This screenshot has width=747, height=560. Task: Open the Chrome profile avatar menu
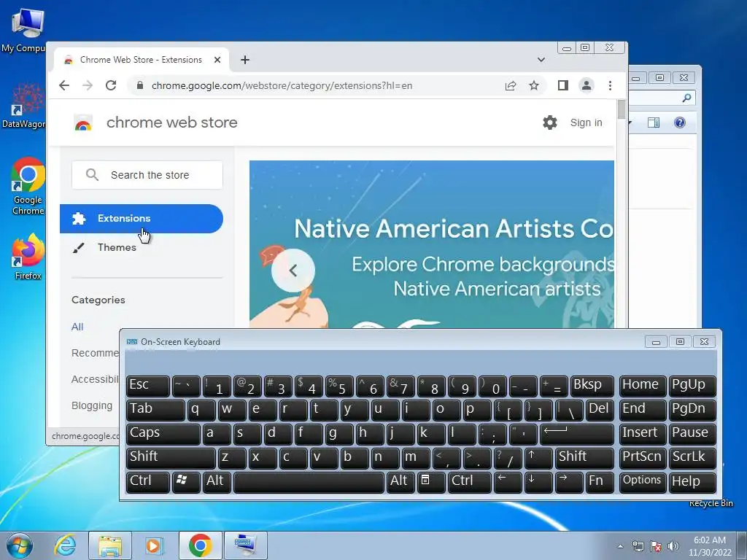587,85
